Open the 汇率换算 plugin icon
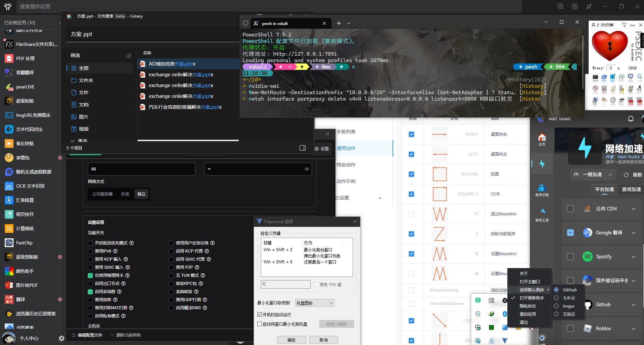 9,200
